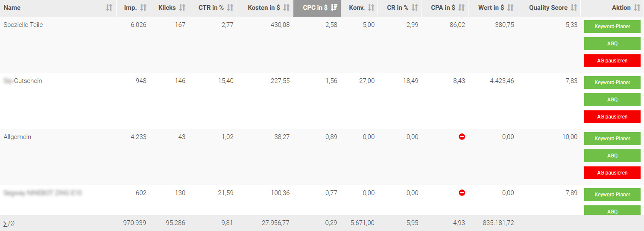644x231 pixels.
Task: Open Keyword-Planer for Spezielle Teile
Action: coord(612,27)
